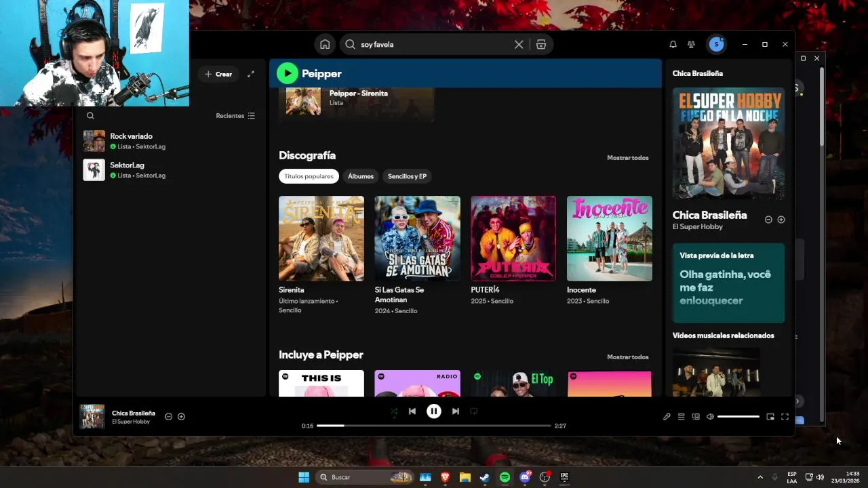Open Si Las Gatas Se Amotinan cover
Screen dimensions: 868x488
coord(418,239)
